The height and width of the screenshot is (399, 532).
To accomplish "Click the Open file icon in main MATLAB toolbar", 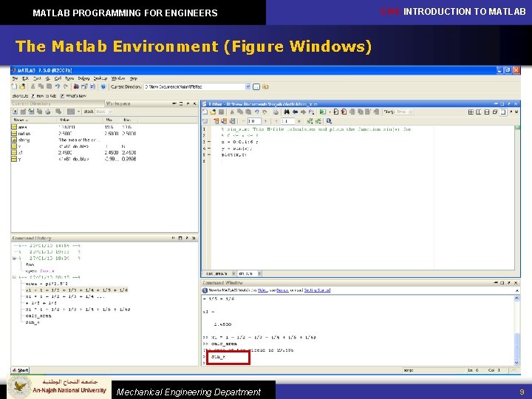I will coord(22,87).
